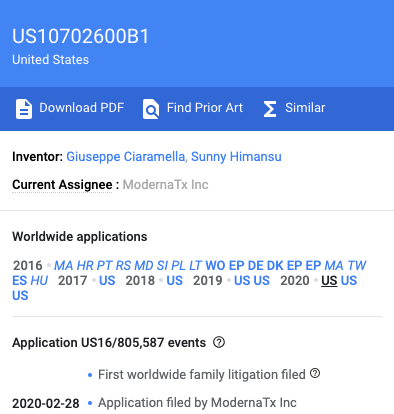Viewport: 394px width, 414px height.
Task: Open help icon next to litigation filed
Action: tap(315, 373)
